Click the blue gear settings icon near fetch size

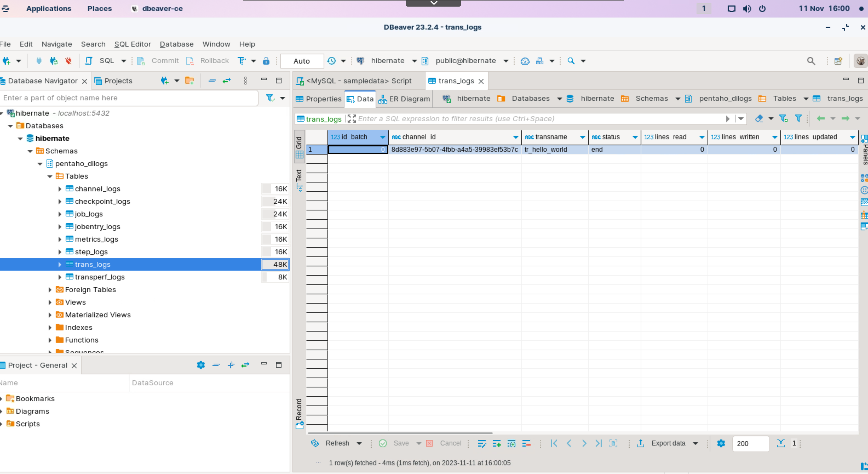tap(721, 443)
